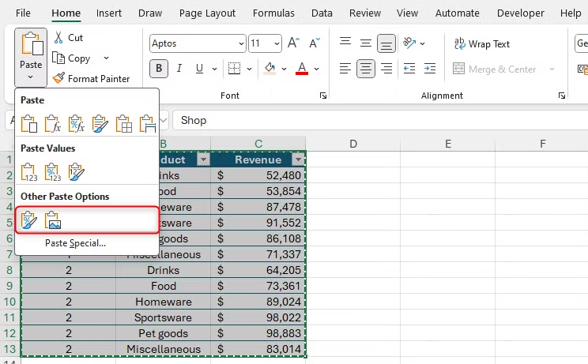Choose Values & Number Formatting paste icon

coord(53,172)
